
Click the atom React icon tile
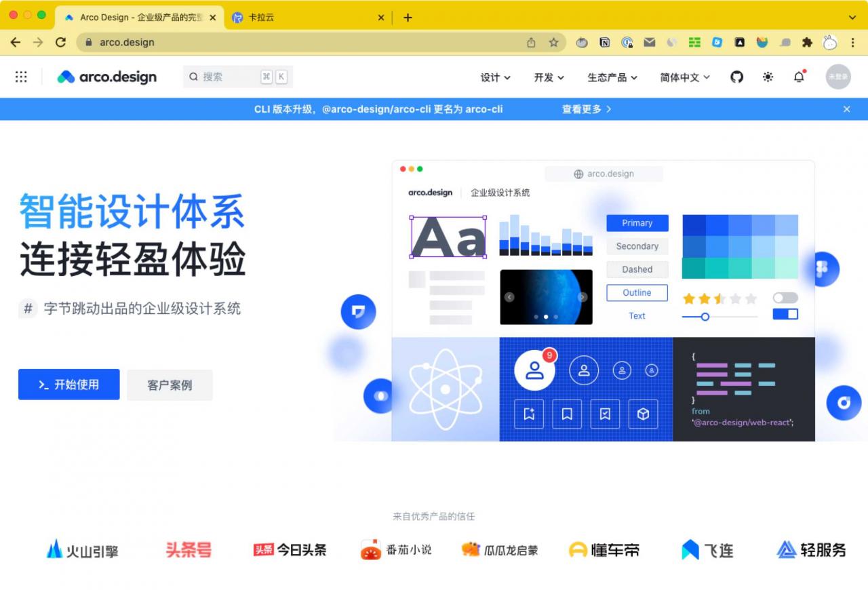[x=445, y=389]
